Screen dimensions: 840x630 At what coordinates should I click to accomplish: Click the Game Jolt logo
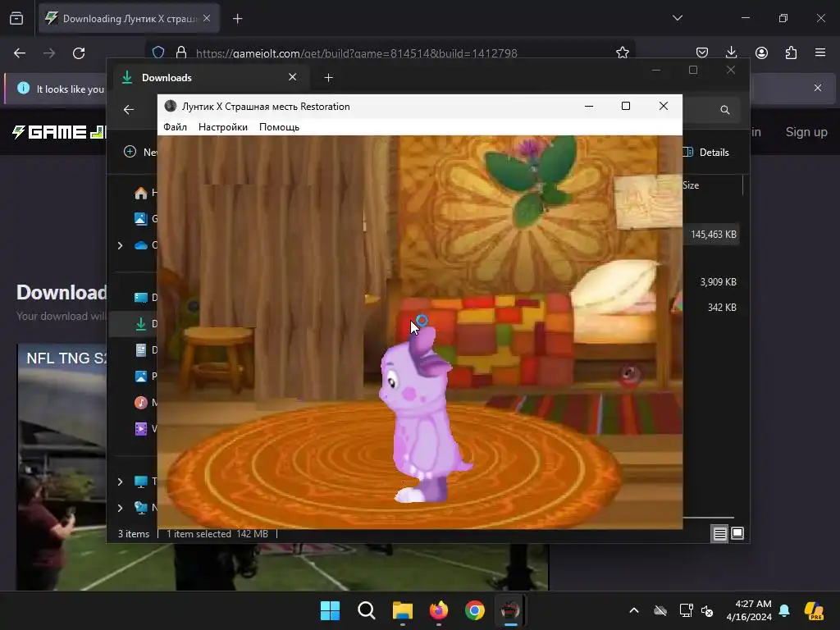(x=59, y=132)
